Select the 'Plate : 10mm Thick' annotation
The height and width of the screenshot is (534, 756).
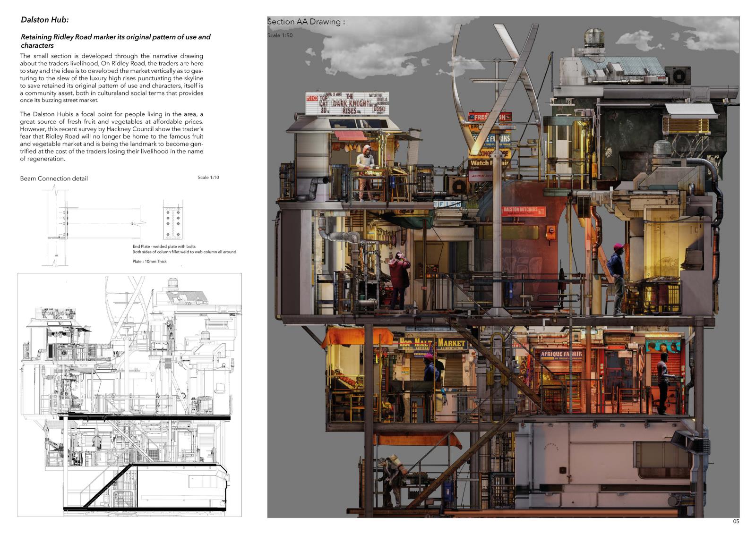[149, 262]
